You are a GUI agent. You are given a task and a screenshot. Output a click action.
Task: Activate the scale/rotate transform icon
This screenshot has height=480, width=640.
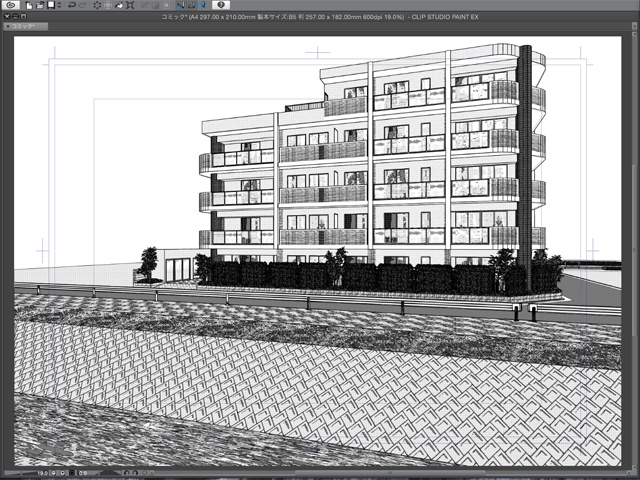click(130, 5)
